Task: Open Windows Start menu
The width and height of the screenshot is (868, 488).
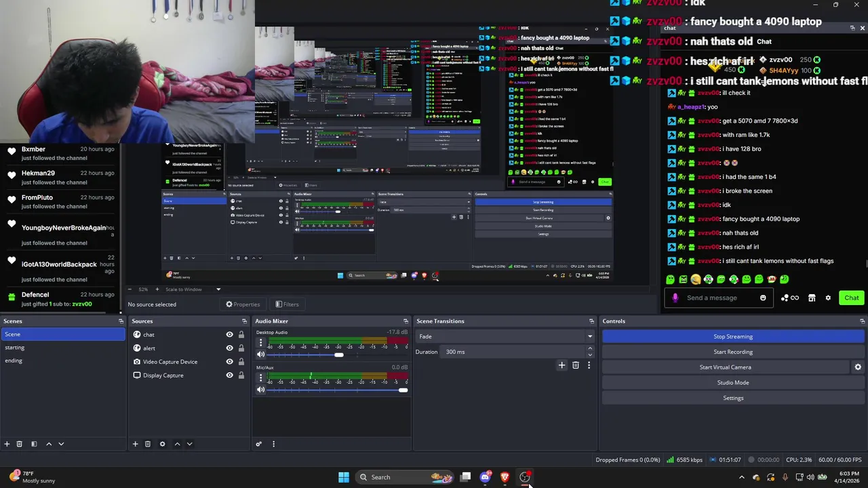Action: click(344, 477)
